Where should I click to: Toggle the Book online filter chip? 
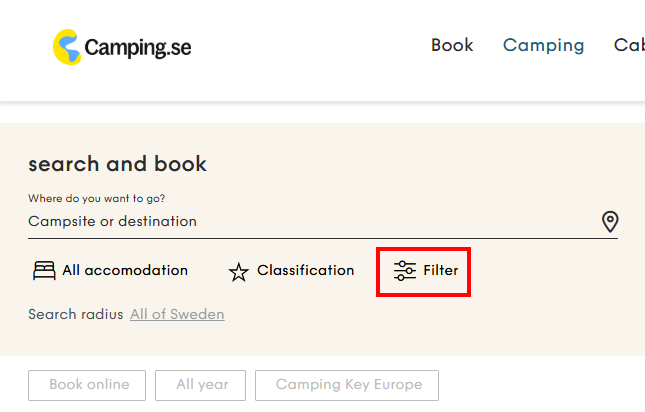click(x=89, y=385)
